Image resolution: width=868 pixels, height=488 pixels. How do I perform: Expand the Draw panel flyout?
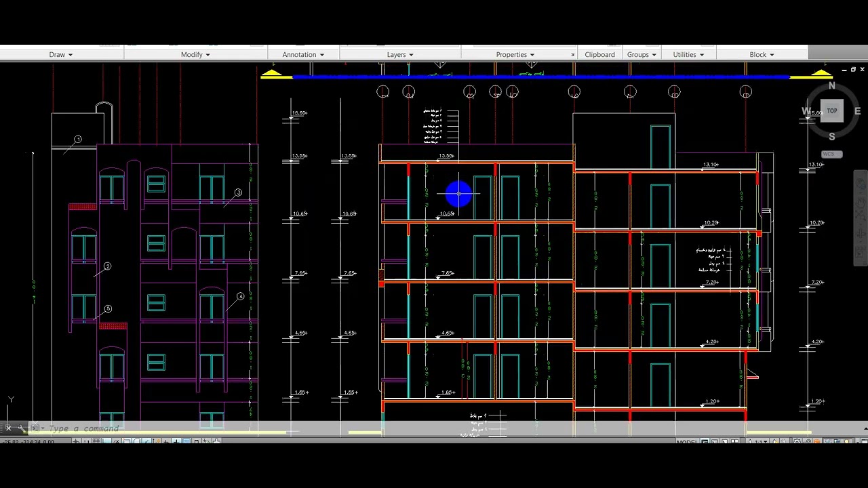[x=61, y=55]
